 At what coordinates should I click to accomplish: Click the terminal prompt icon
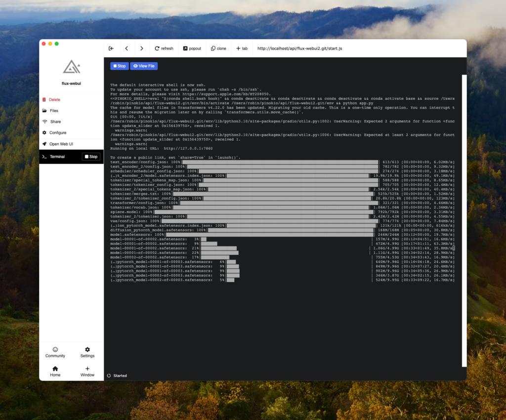point(44,157)
